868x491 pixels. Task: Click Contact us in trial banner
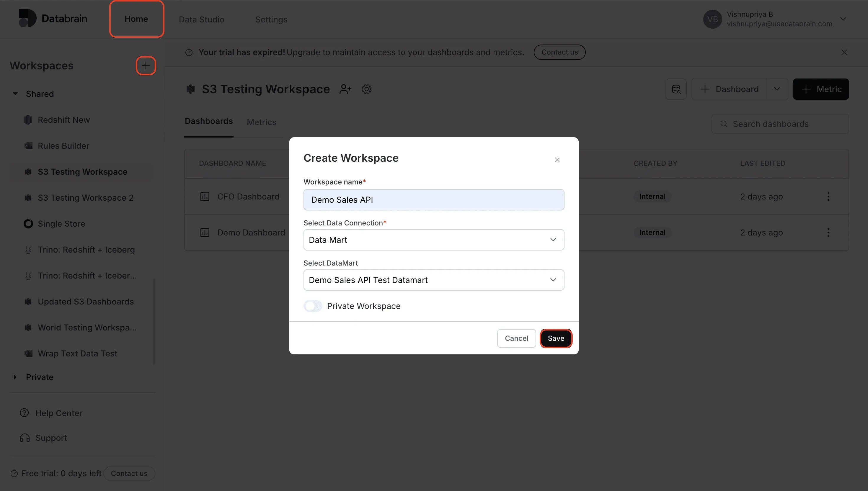[559, 52]
